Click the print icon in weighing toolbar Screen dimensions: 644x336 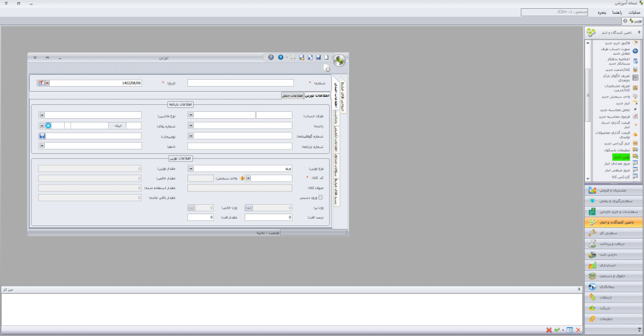coord(293,57)
